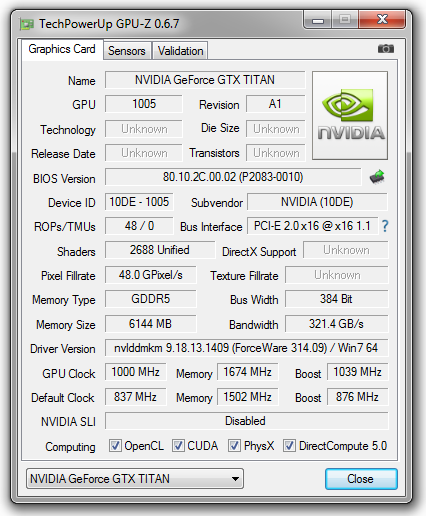
Task: Select the Graphics Card tab
Action: (62, 49)
